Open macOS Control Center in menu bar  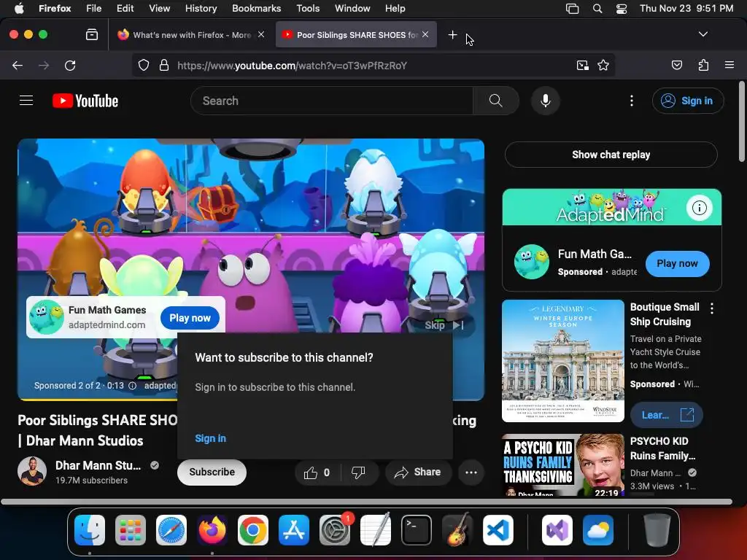click(622, 8)
